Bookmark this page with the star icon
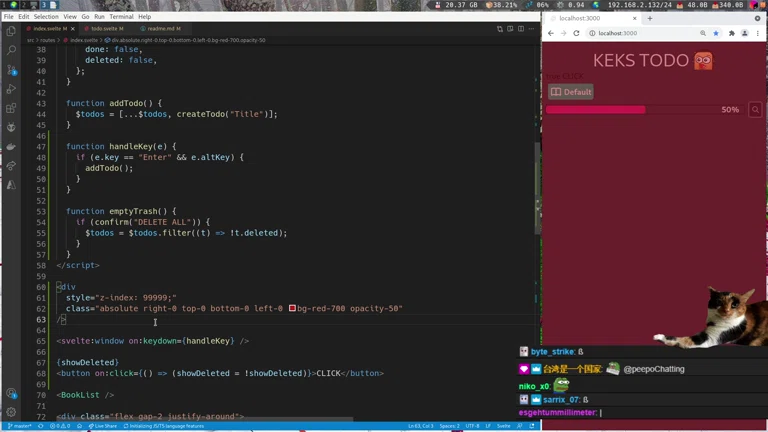Screen dimensions: 768x432 [716, 33]
